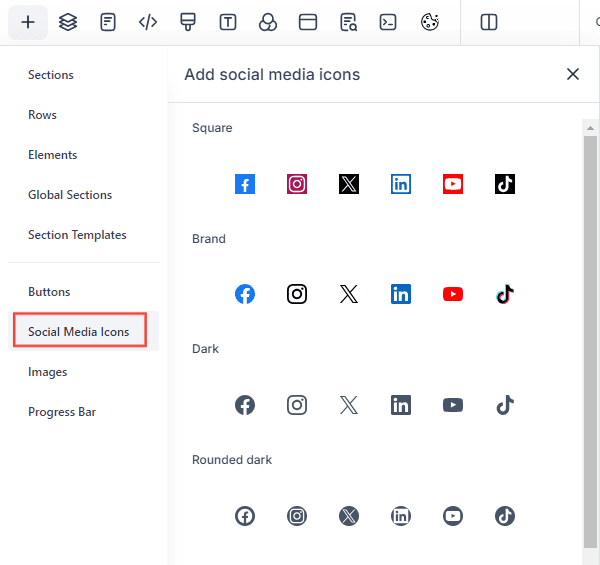The height and width of the screenshot is (565, 600).
Task: Select the paint roller styling icon
Action: 188,22
